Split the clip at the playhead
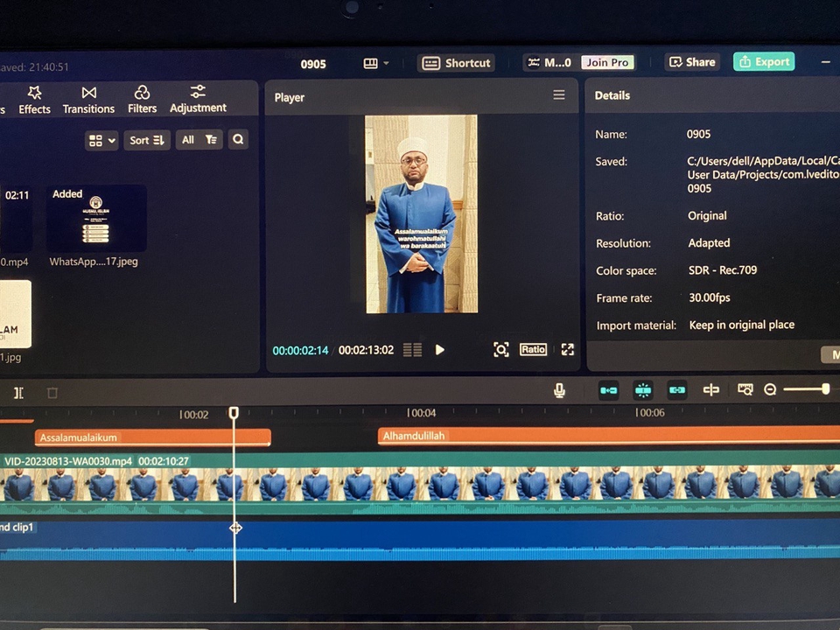This screenshot has width=840, height=630. pos(710,389)
